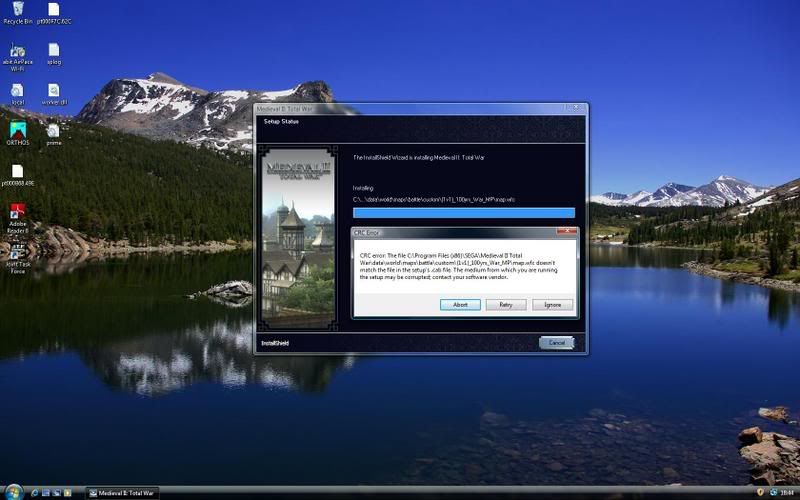Launch the ORTHOS desktop shortcut
Image resolution: width=800 pixels, height=500 pixels.
(x=18, y=133)
